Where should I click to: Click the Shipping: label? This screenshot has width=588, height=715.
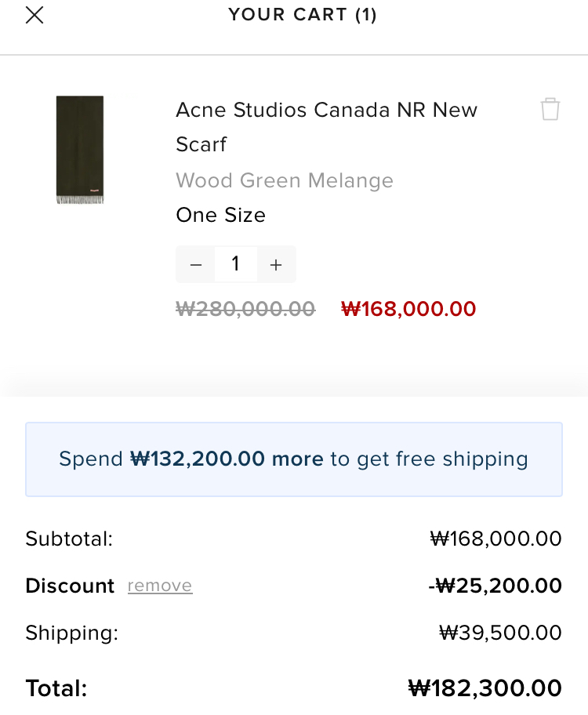coord(71,633)
